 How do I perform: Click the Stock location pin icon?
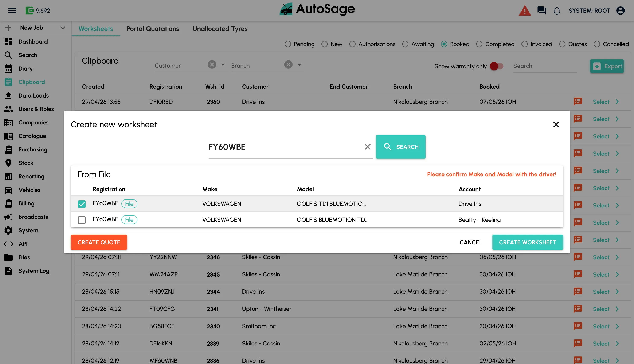[x=8, y=163]
